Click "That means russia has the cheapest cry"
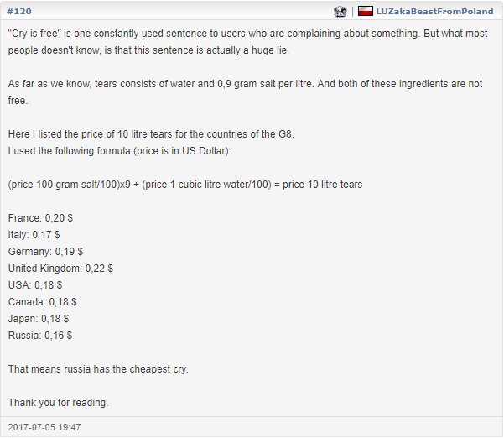 click(x=98, y=368)
